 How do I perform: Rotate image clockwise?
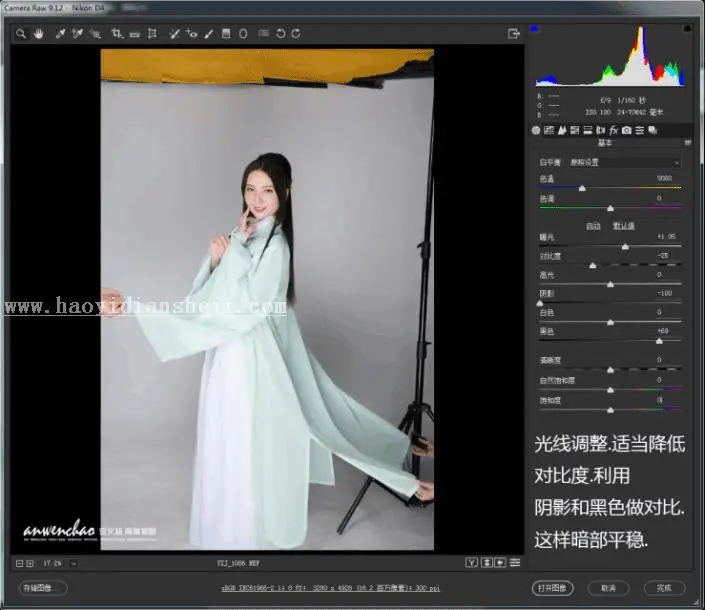296,34
